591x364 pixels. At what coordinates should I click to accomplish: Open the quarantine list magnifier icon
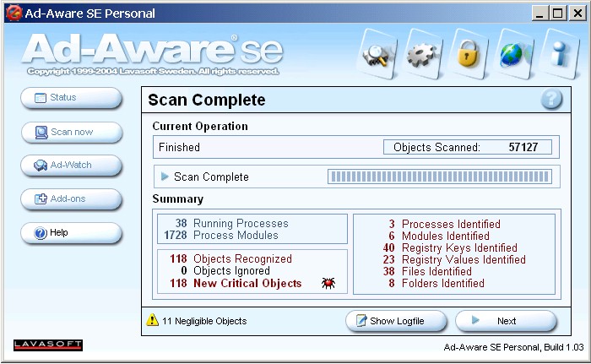click(378, 54)
